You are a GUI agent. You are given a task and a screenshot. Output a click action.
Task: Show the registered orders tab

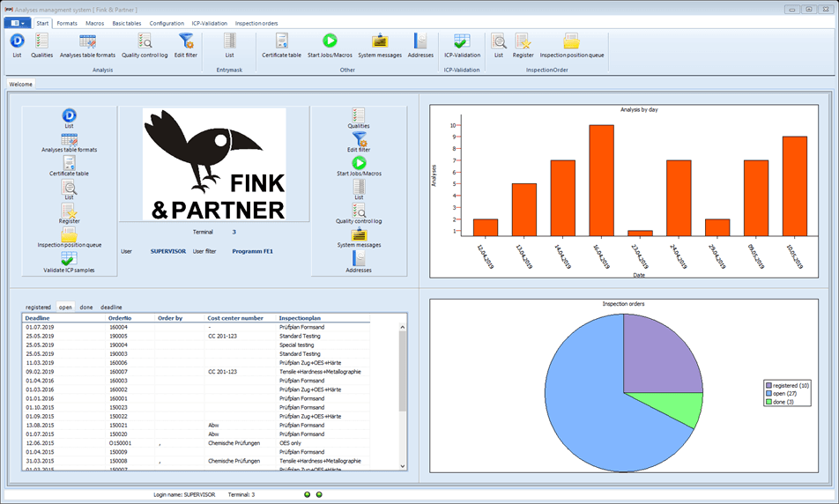point(38,308)
